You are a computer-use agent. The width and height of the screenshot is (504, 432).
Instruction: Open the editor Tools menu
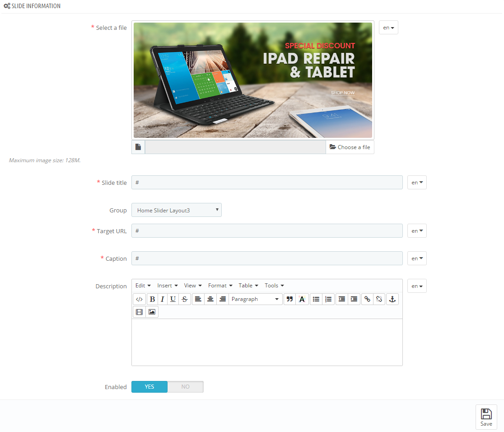coord(274,286)
